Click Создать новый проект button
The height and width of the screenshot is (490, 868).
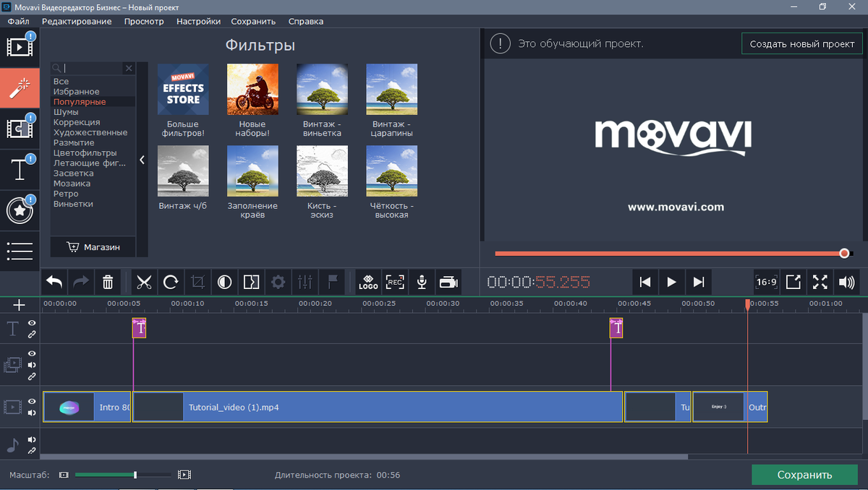click(802, 43)
